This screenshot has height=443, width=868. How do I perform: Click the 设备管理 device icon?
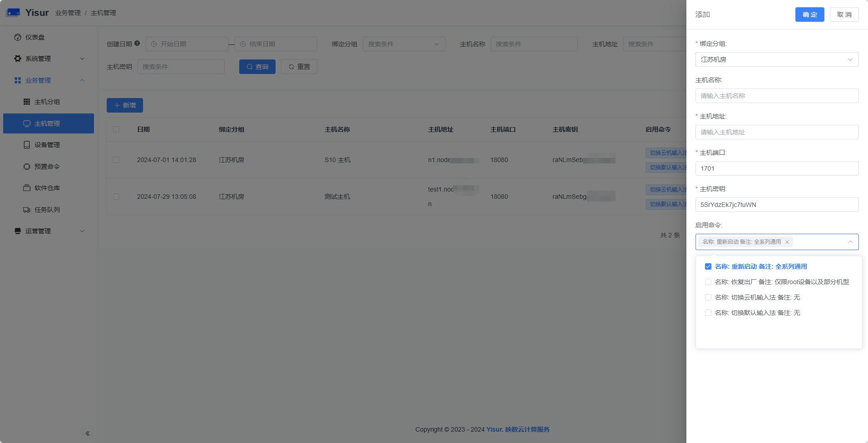pos(27,145)
